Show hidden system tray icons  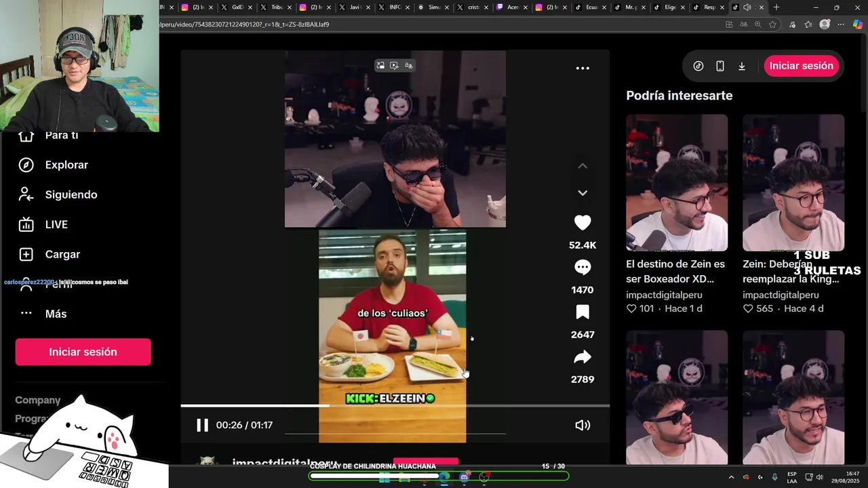coord(731,477)
